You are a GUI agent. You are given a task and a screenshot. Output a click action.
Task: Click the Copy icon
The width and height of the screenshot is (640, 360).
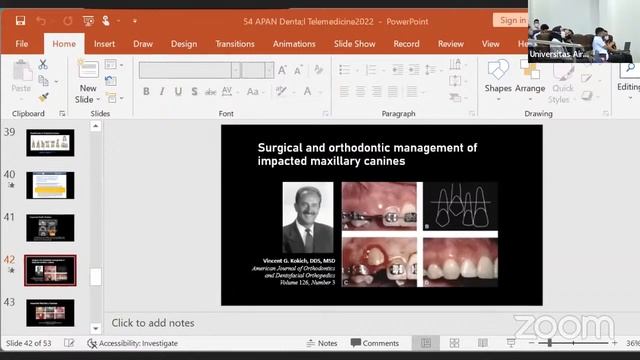[x=43, y=81]
